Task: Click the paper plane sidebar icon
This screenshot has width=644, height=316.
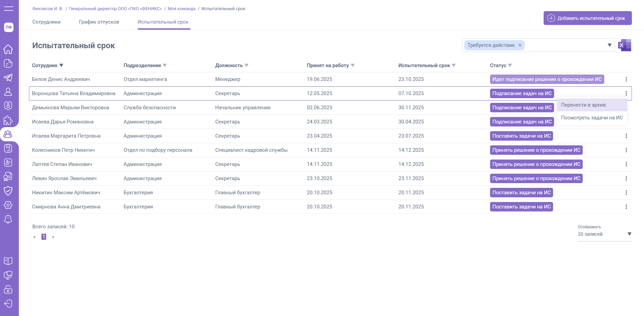Action: pos(8,78)
